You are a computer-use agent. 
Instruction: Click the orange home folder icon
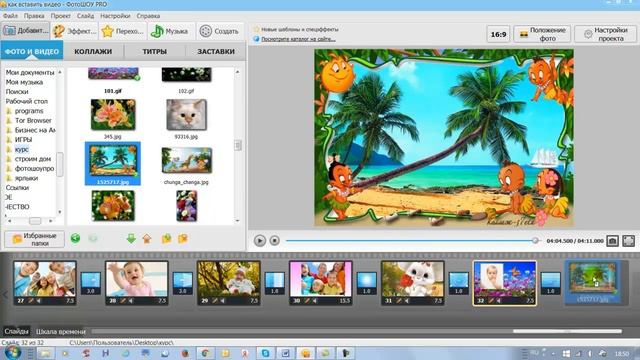coord(147,238)
